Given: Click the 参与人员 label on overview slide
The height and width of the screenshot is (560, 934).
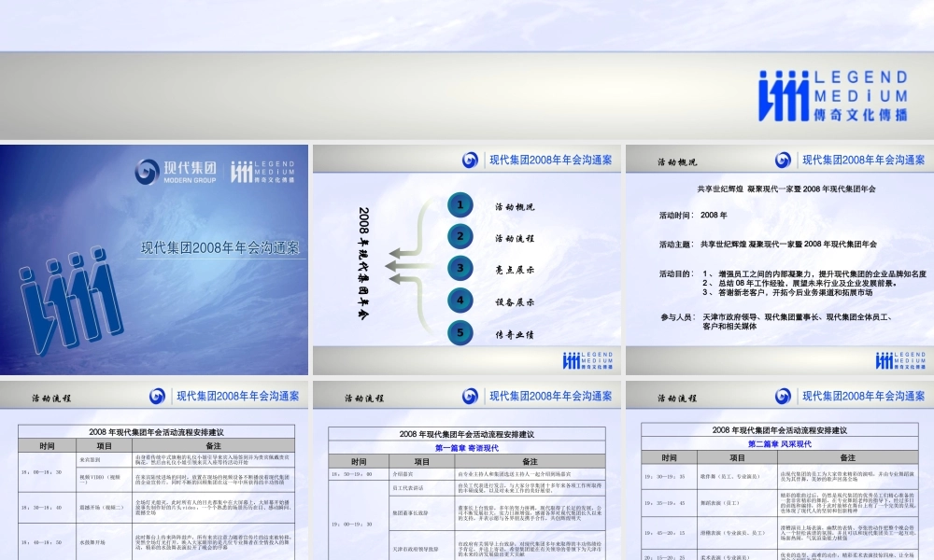Looking at the screenshot, I should [678, 317].
